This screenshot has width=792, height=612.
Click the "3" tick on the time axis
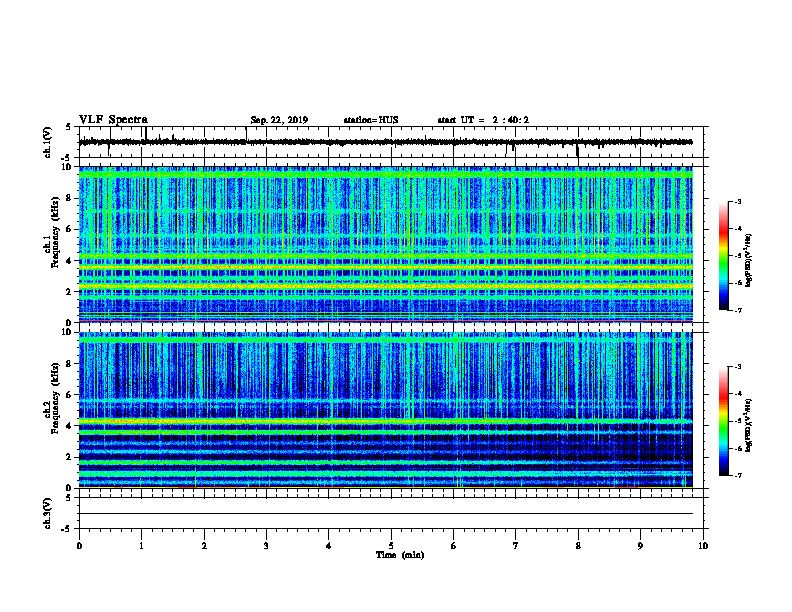(x=266, y=546)
